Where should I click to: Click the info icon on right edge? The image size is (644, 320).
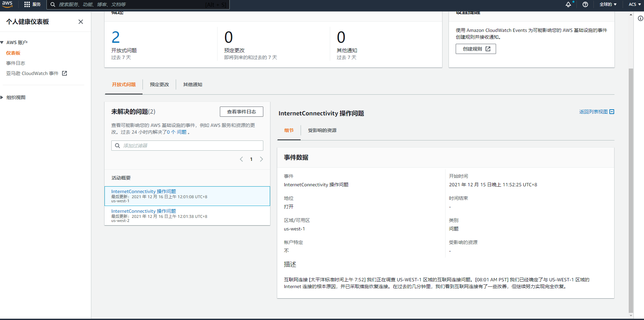[x=640, y=18]
